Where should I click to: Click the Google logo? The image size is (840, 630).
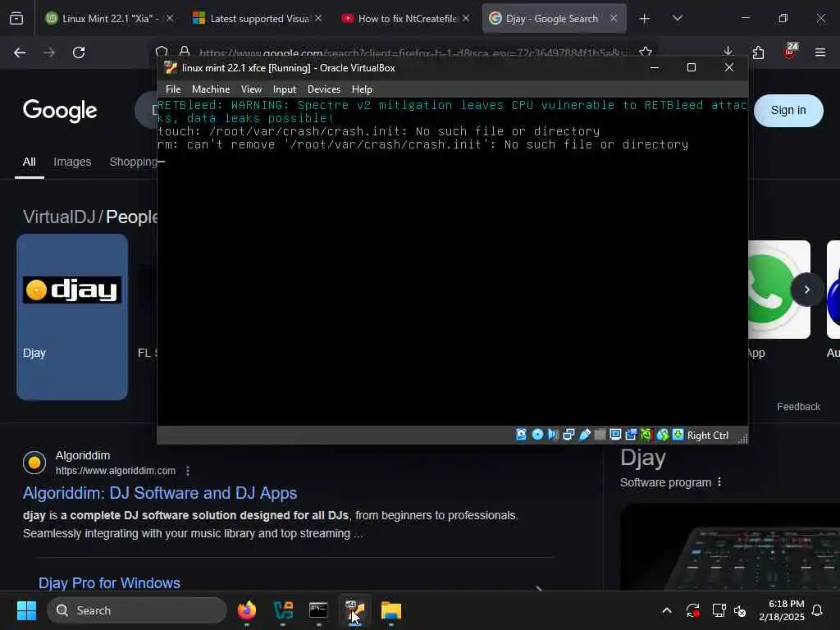[60, 111]
